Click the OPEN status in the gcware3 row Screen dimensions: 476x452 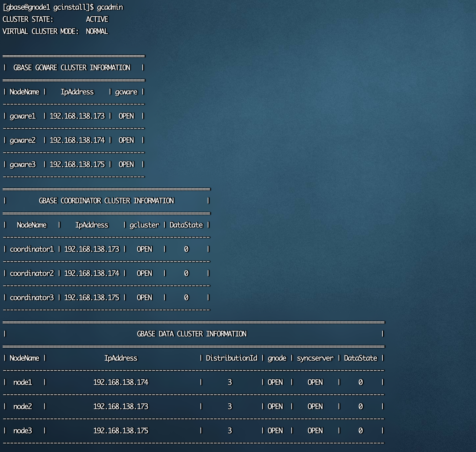coord(126,165)
